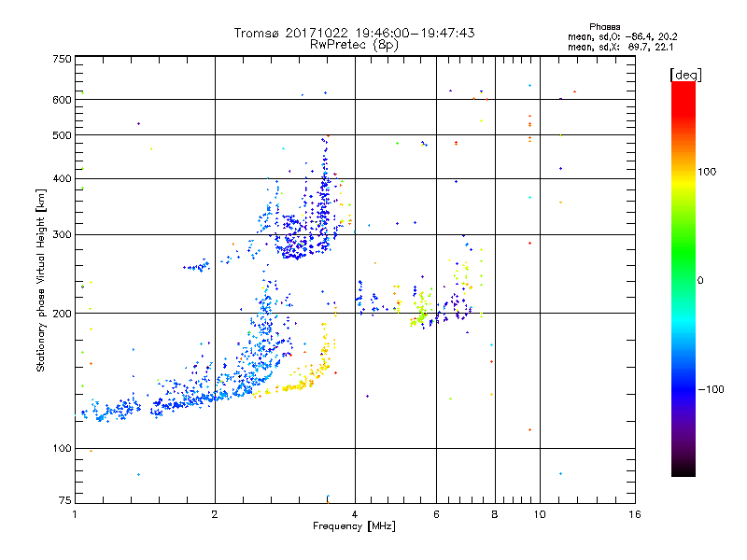Click the "mean, sd,X: 89.7, 22.1" line
This screenshot has width=747, height=560.
[620, 47]
